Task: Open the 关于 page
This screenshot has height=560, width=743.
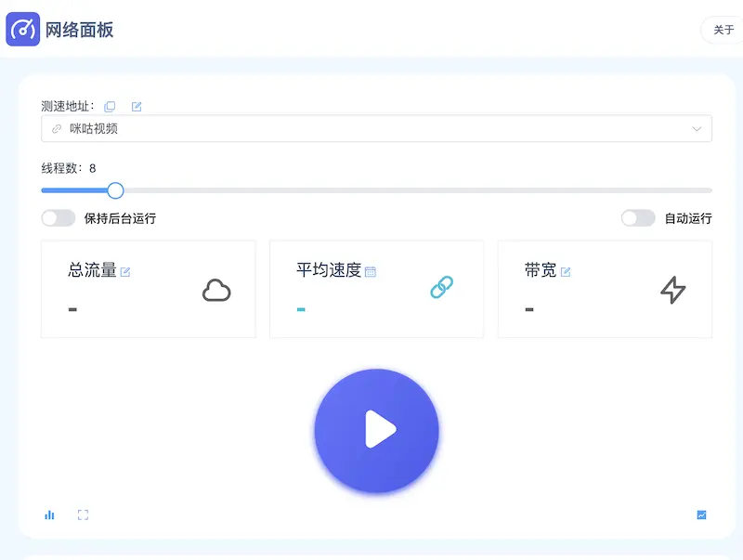Action: coord(723,30)
